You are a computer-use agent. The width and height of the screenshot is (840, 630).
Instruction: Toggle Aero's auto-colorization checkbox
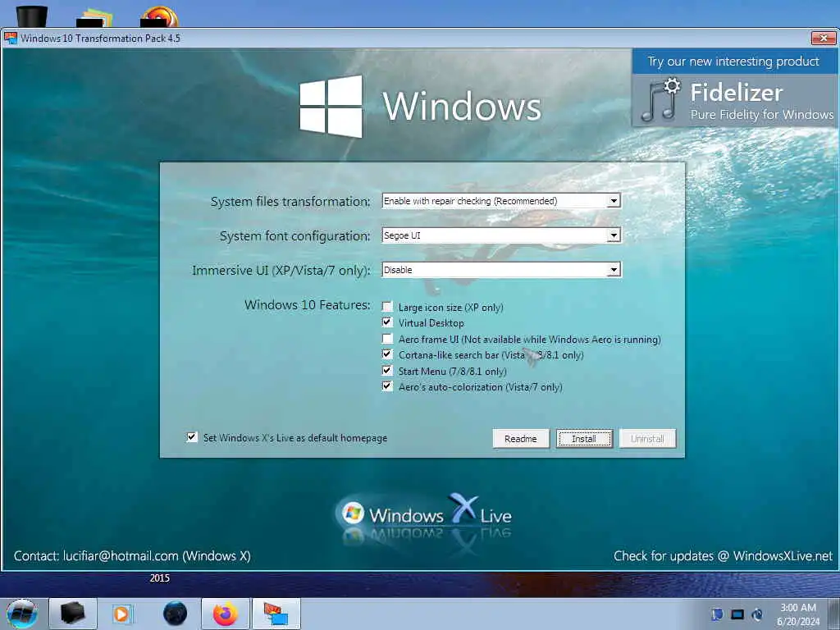pos(387,386)
